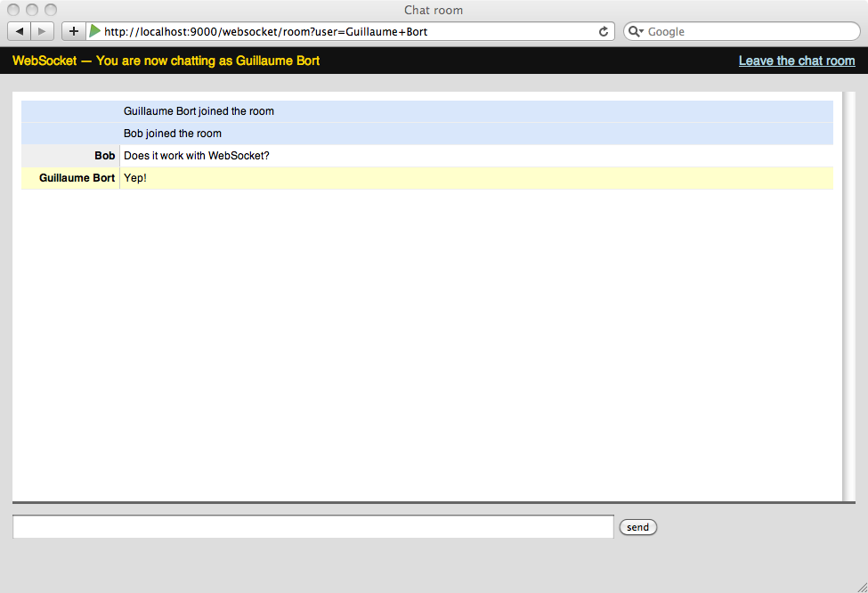Screen dimensions: 868x593
Task: Go back with the Safari back arrow
Action: 20,31
